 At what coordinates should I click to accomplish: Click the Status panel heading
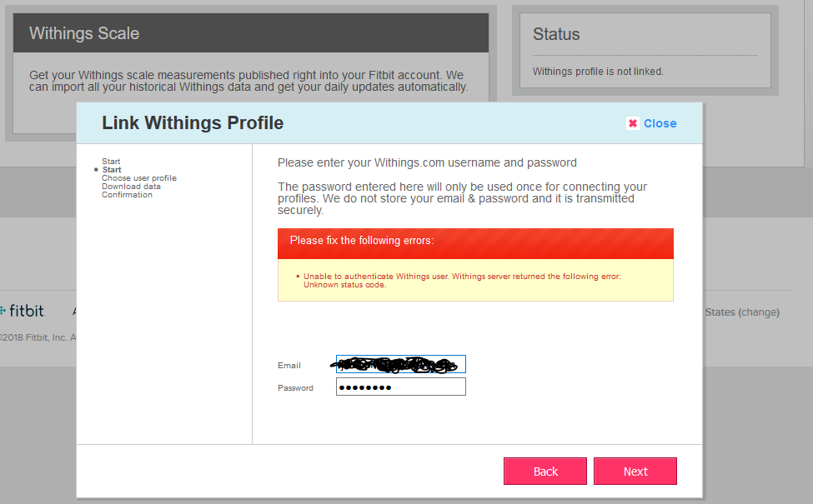point(556,34)
